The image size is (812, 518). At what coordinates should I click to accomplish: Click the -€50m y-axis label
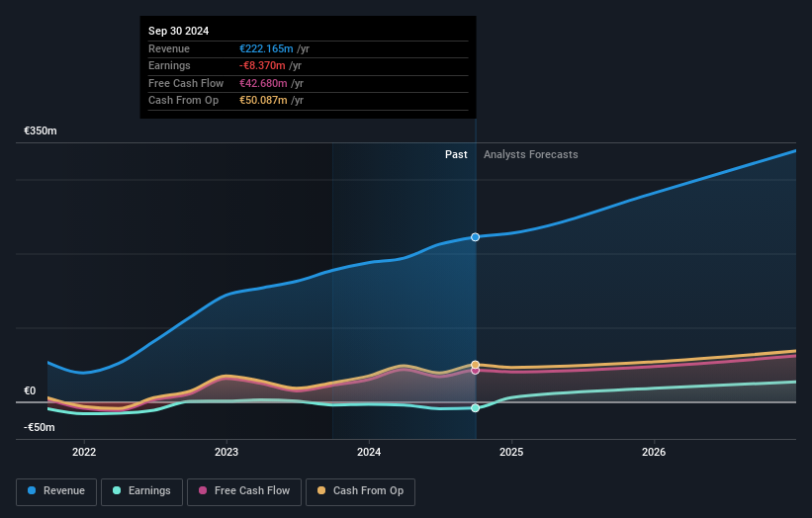click(40, 427)
